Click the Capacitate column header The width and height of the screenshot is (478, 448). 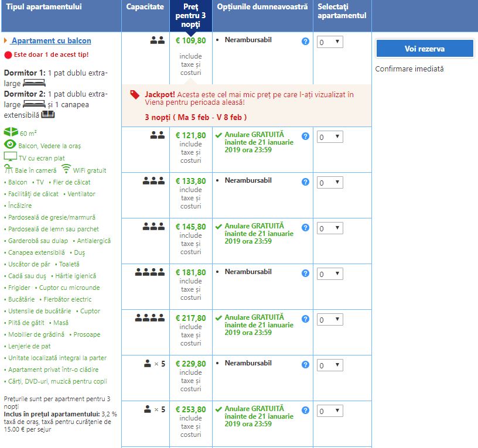[x=145, y=7]
